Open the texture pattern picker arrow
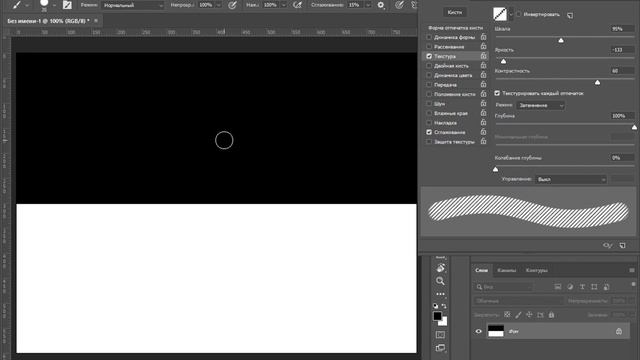Screen dimensions: 640x360 [511, 14]
